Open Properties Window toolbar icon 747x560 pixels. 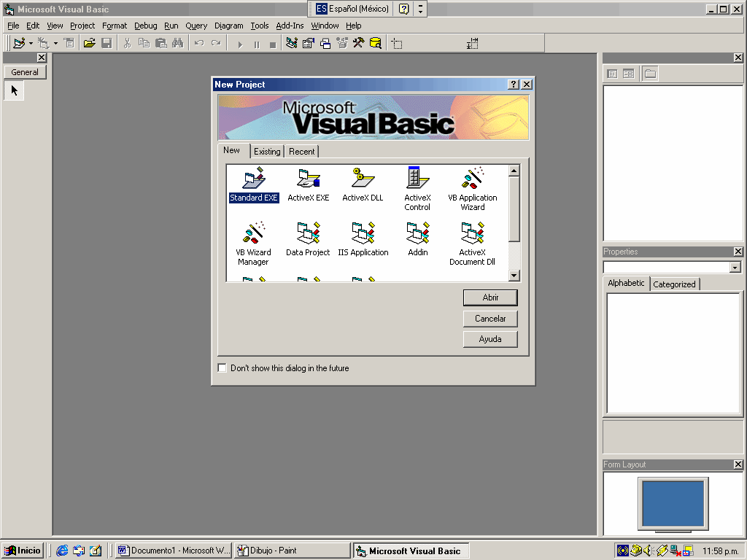click(x=309, y=43)
